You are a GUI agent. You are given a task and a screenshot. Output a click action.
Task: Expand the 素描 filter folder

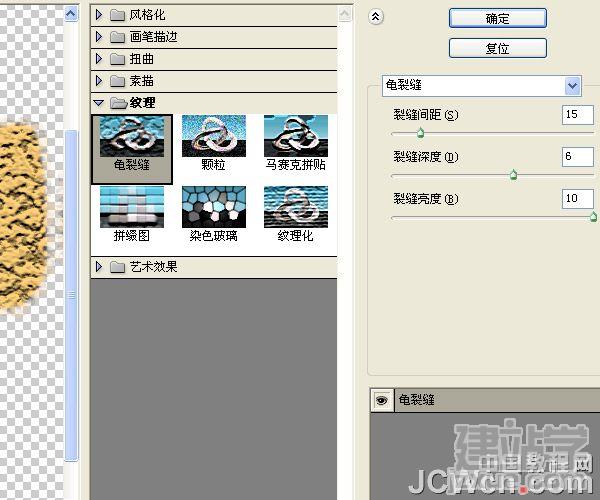[x=99, y=81]
